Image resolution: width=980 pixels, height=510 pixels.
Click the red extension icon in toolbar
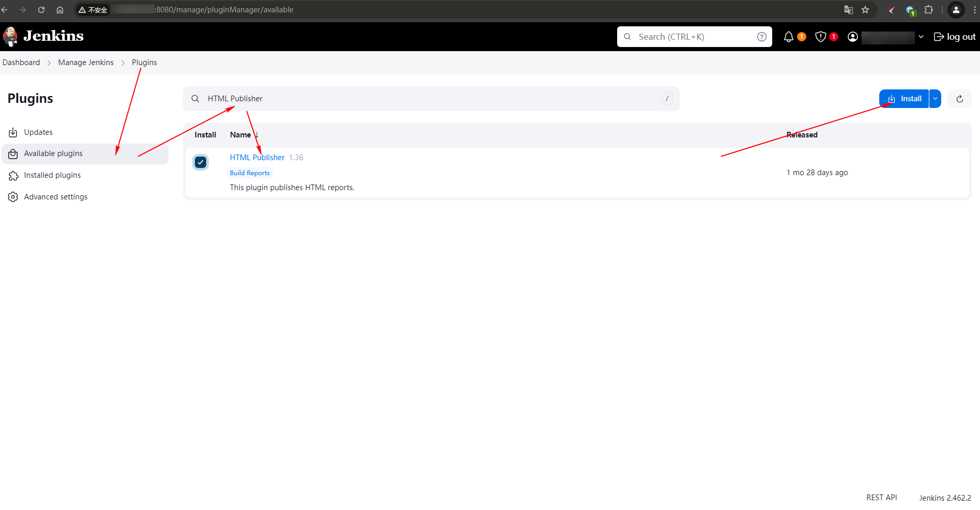(892, 10)
